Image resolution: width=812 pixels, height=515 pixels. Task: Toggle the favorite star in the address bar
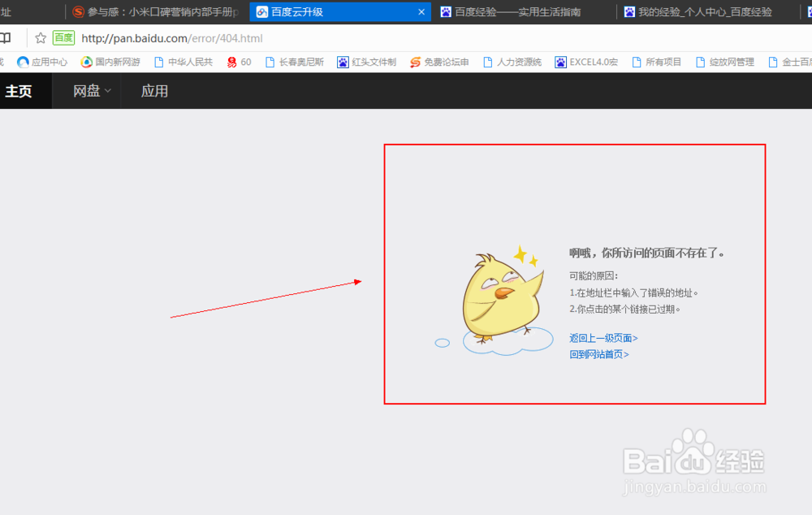tap(39, 37)
